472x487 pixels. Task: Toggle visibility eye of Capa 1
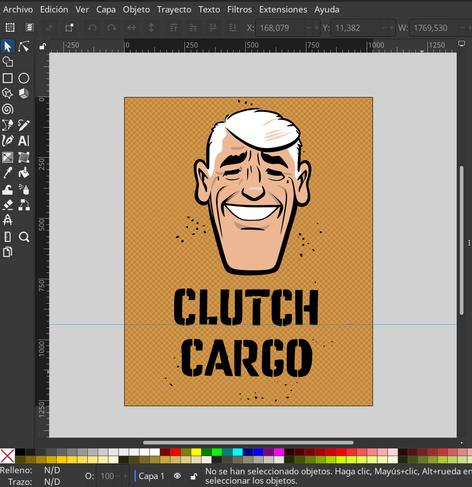point(177,476)
